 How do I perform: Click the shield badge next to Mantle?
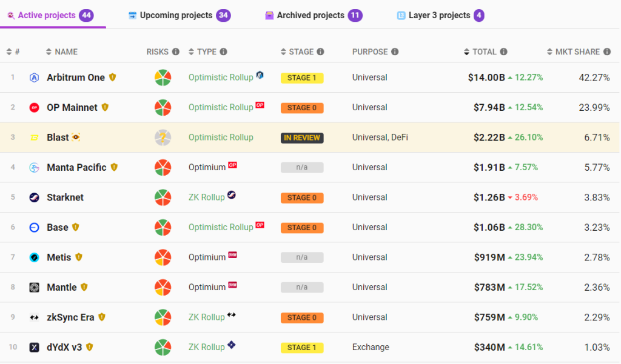[x=84, y=287]
